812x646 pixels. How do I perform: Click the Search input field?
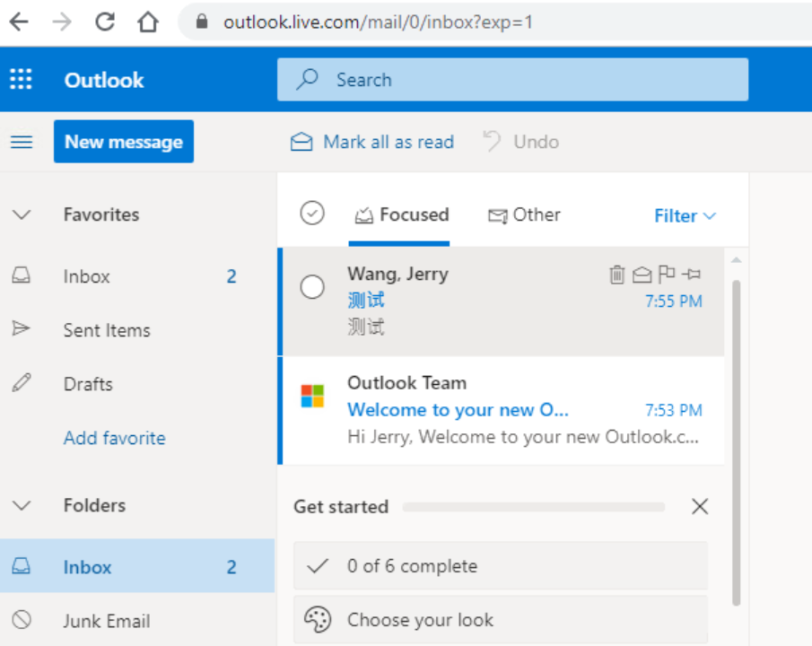[529, 79]
